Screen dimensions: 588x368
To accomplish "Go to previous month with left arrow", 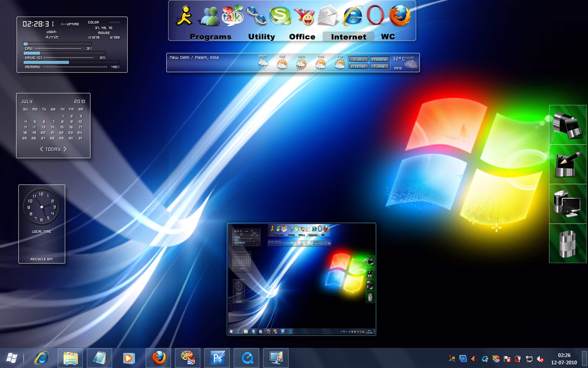I will tap(41, 149).
